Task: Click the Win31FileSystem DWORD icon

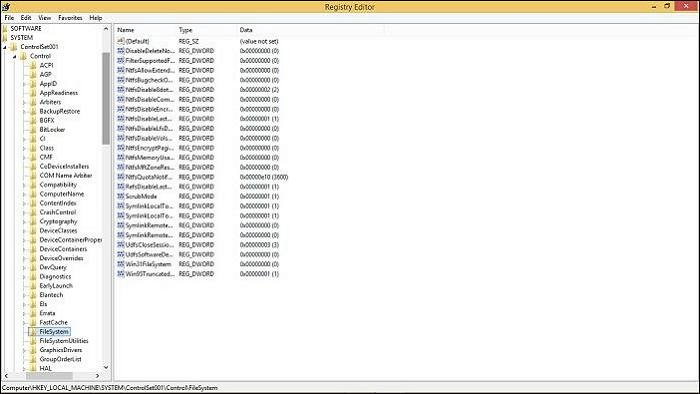Action: (121, 264)
